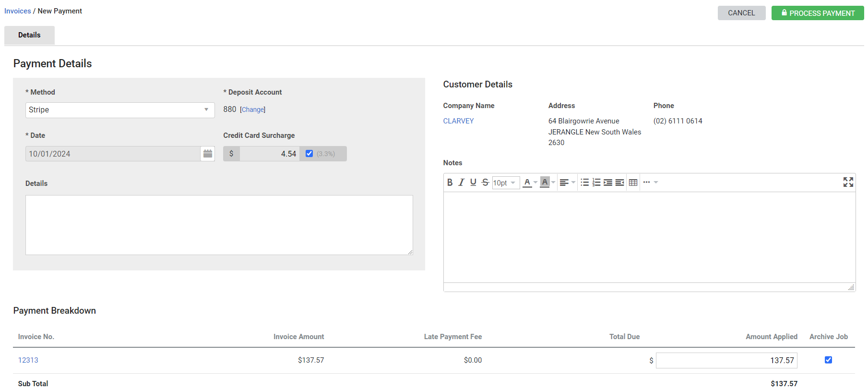This screenshot has width=868, height=391.
Task: Click into the Notes editor body
Action: pyautogui.click(x=649, y=237)
